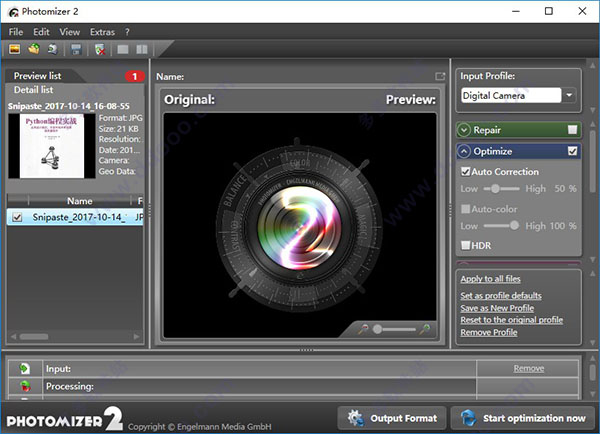Click Remove Profile link
The image size is (600, 434).
(489, 332)
